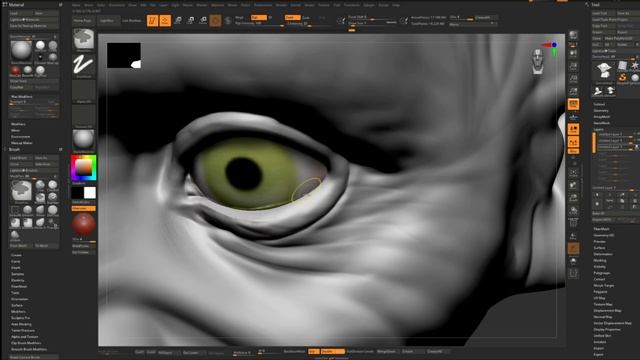640x360 pixels.
Task: Toggle Solo mode button
Action: pyautogui.click(x=573, y=261)
